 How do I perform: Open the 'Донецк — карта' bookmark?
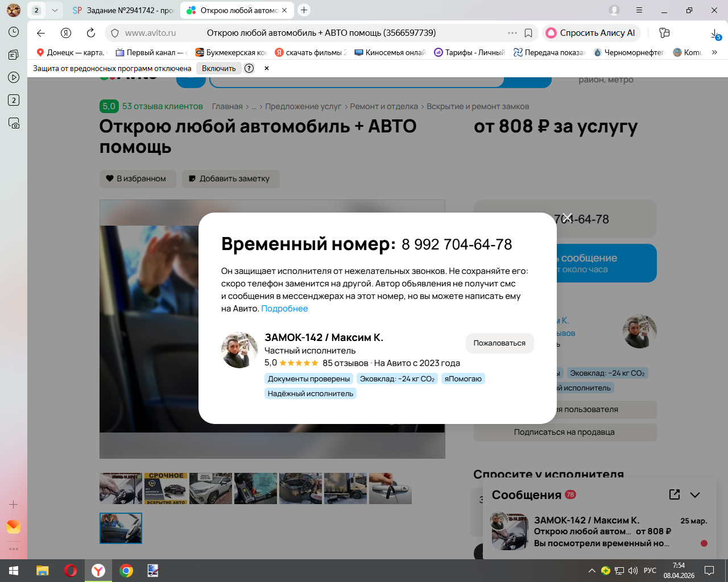coord(71,52)
